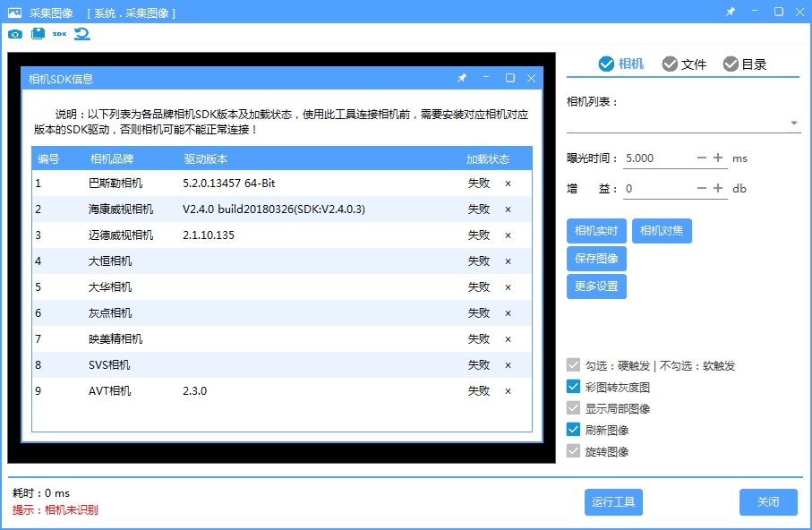
Task: Decrease exposure time with minus button
Action: coord(702,158)
